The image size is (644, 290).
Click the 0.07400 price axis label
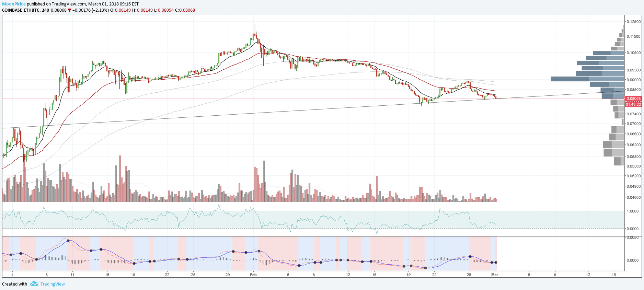[x=634, y=114]
